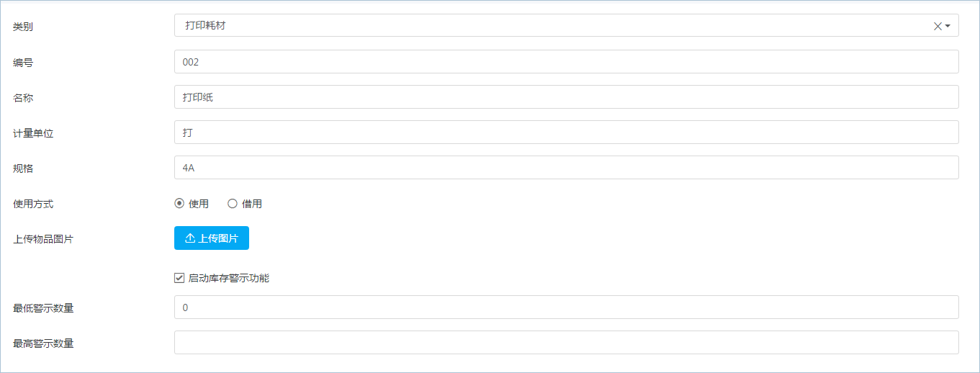This screenshot has height=373, width=980.
Task: Expand the 类别 dropdown arrow
Action: coord(948,26)
